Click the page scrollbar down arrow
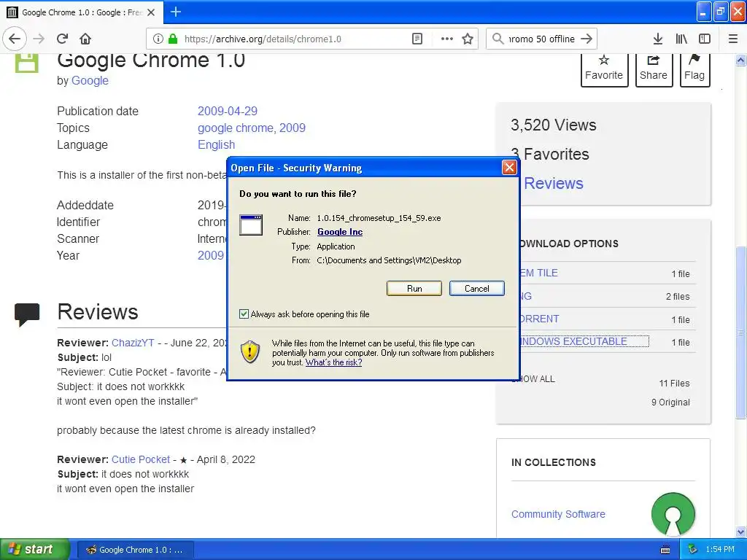Image resolution: width=747 pixels, height=560 pixels. coord(741,532)
